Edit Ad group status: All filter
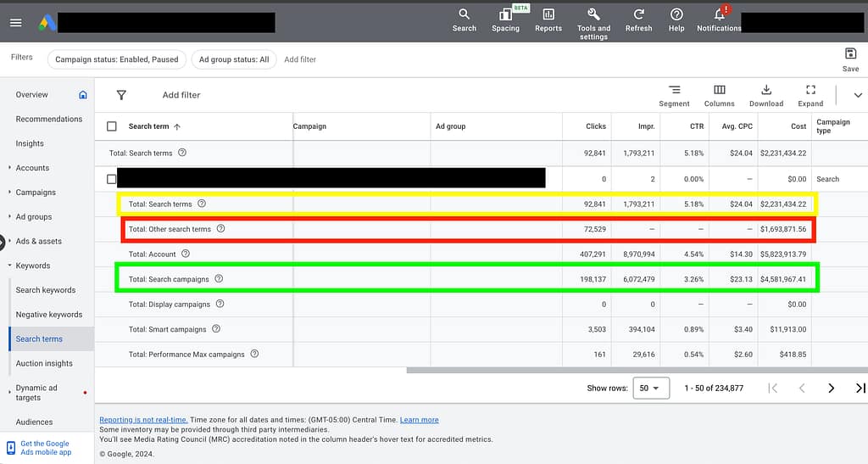Image resolution: width=868 pixels, height=464 pixels. click(x=234, y=59)
